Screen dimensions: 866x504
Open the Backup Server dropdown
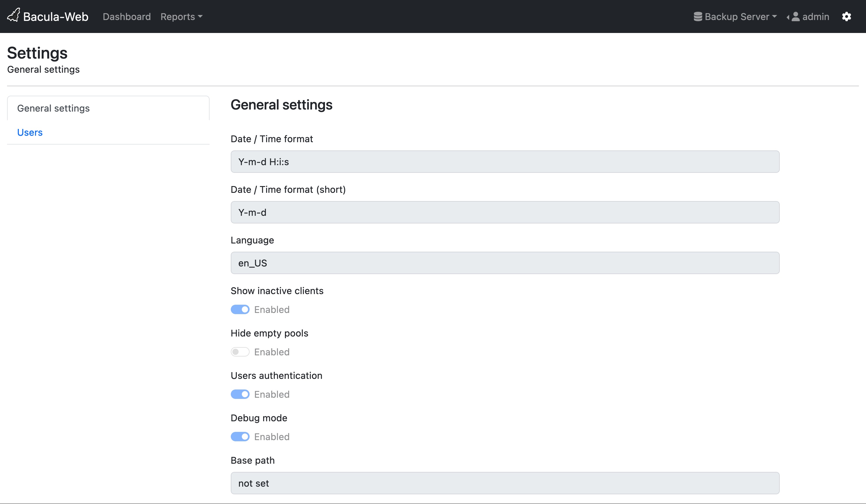click(x=735, y=16)
